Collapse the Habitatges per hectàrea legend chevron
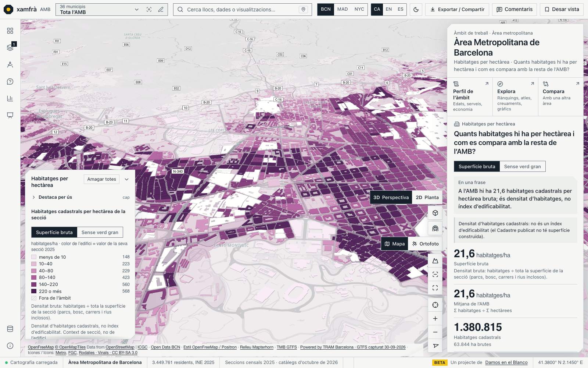The width and height of the screenshot is (588, 368). pos(126,179)
